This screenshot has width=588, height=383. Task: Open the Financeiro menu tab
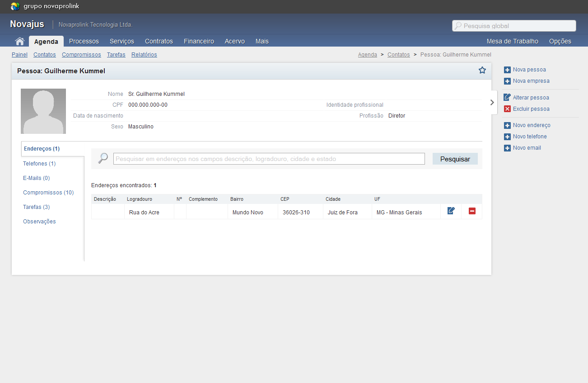tap(199, 41)
